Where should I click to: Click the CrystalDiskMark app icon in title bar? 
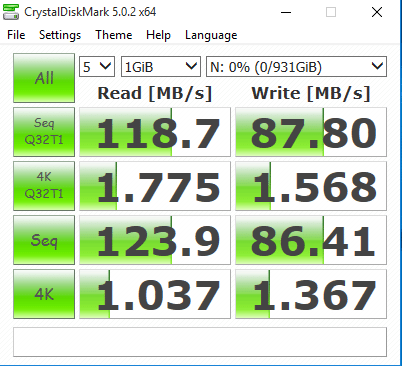(x=11, y=12)
